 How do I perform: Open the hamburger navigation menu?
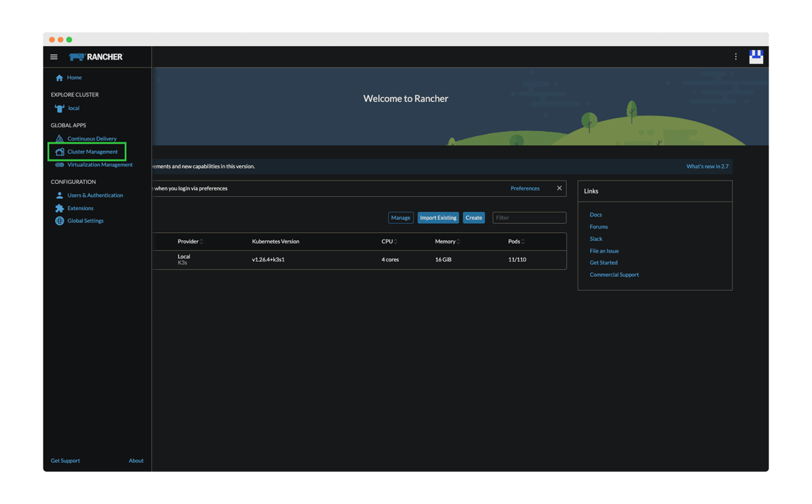(x=54, y=57)
